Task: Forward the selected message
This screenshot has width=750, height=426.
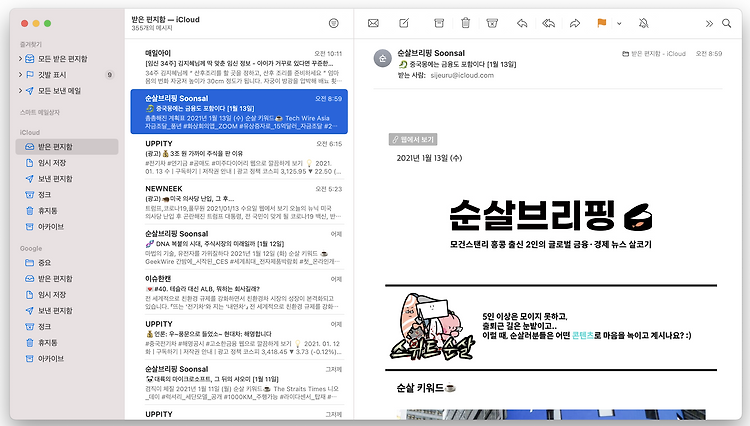Action: [574, 23]
